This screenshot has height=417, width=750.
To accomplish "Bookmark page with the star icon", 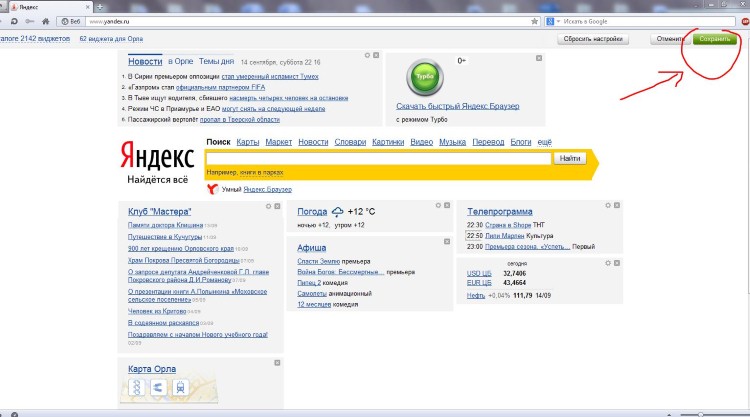I will coord(534,21).
